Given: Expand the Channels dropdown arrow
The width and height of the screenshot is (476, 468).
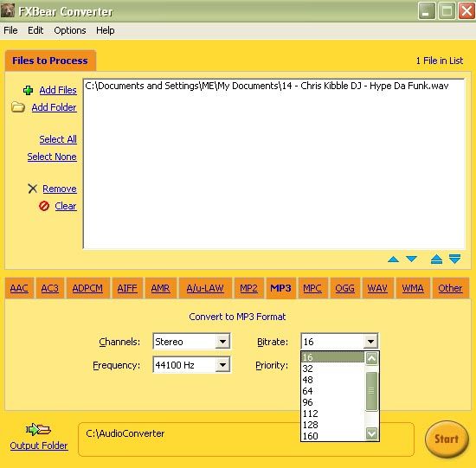Looking at the screenshot, I should 222,342.
